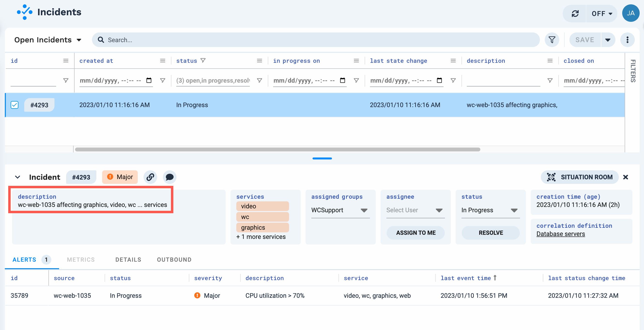
Task: Switch to the OUTBOUND tab
Action: pos(174,260)
